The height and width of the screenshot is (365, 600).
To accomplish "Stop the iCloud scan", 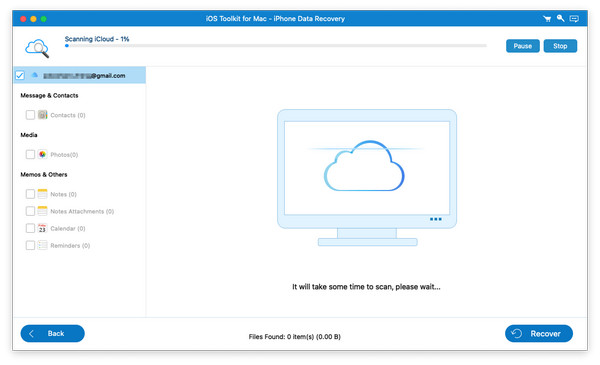I will tap(560, 46).
